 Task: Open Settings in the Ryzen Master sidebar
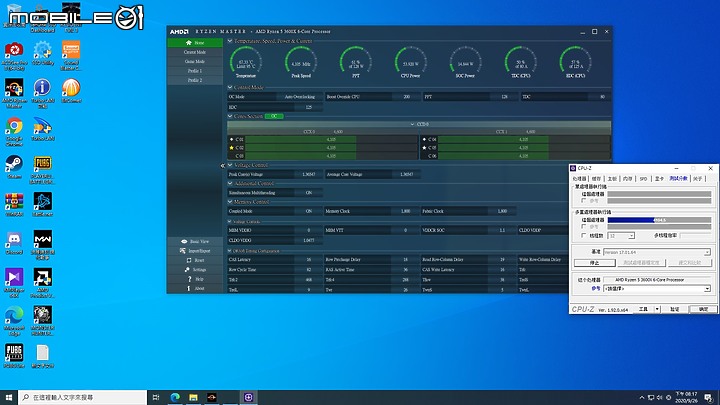(x=195, y=270)
